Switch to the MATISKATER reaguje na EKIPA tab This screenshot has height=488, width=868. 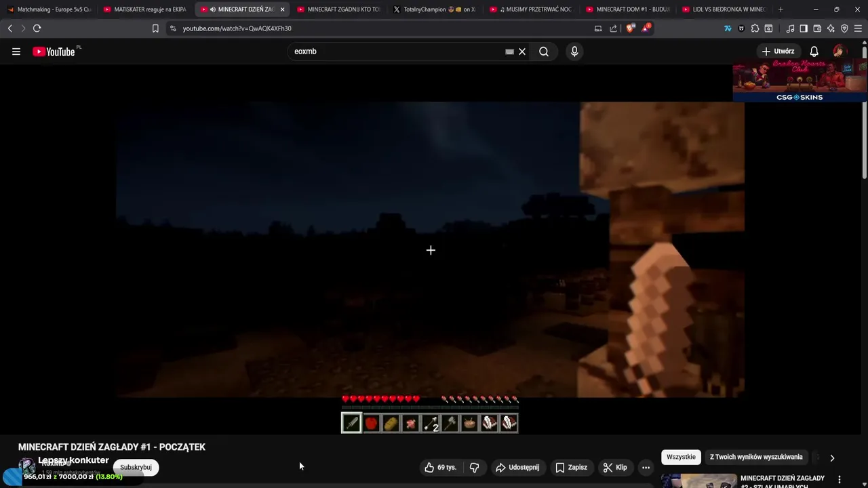(x=145, y=9)
